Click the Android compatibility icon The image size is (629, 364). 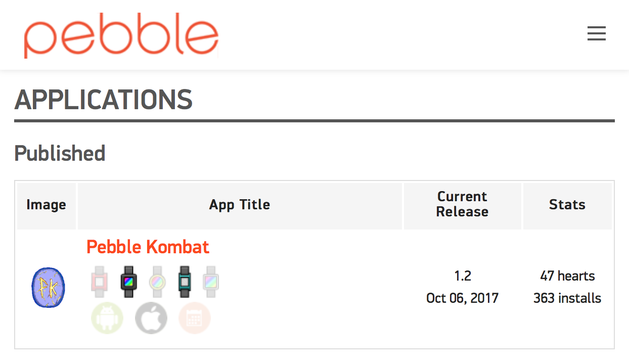point(107,317)
